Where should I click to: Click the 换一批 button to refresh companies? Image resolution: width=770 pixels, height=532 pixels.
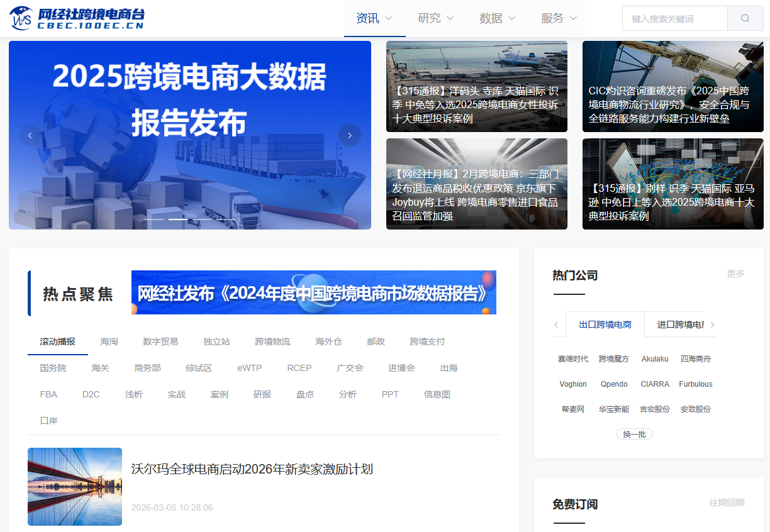[x=634, y=434]
